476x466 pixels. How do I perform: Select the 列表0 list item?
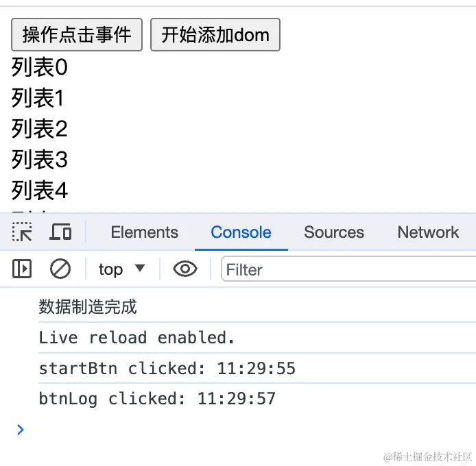[x=40, y=67]
